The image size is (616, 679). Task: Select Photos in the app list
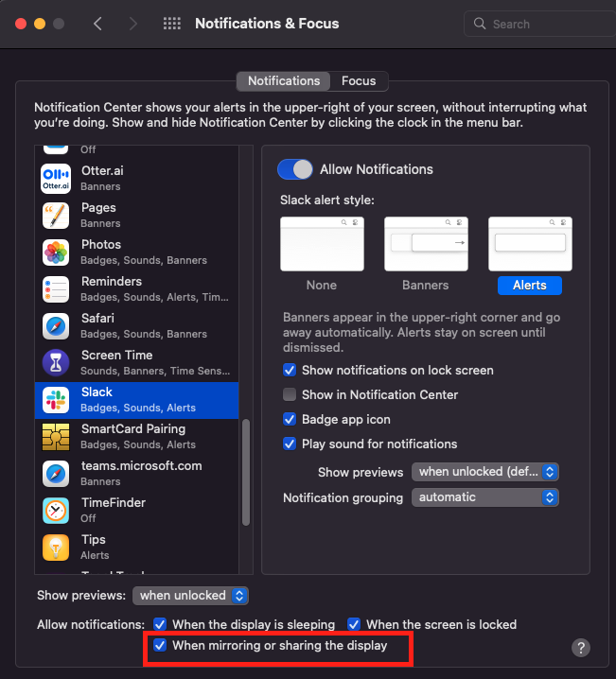click(x=136, y=252)
